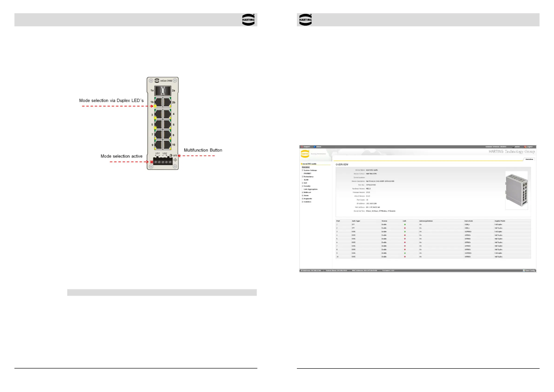Click the green Link indicator for port 1

click(405, 224)
